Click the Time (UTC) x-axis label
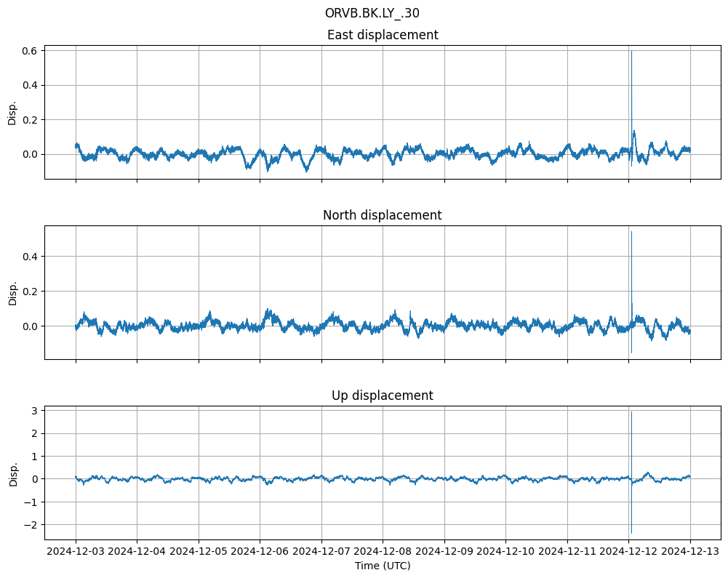Viewport: 728px width, 578px height. click(x=383, y=566)
